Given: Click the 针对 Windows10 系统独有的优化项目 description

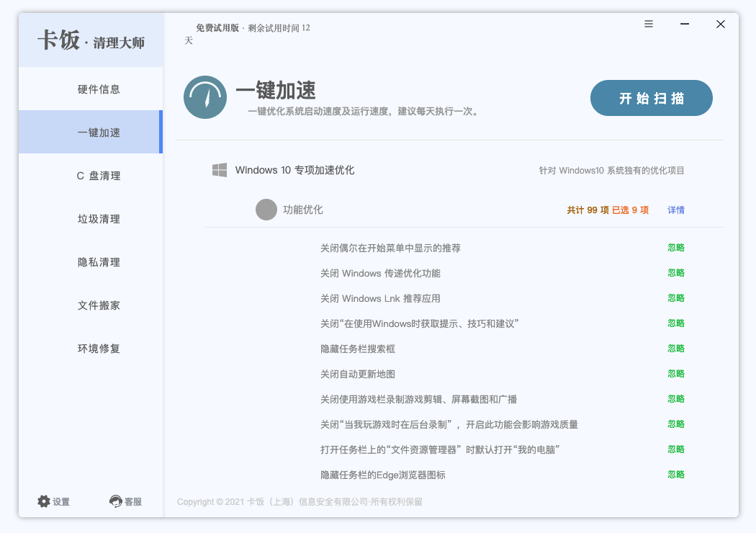Looking at the screenshot, I should click(611, 170).
